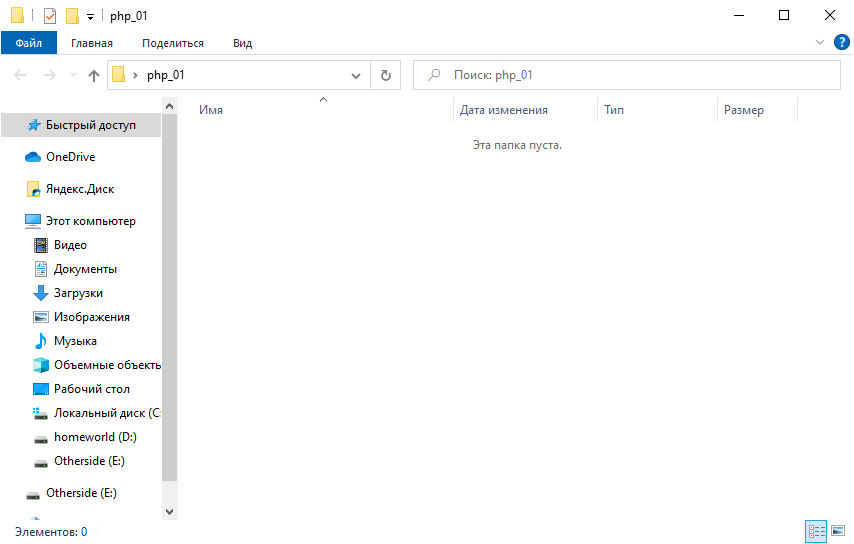
Task: Sort by the Имя column header
Action: [x=211, y=110]
